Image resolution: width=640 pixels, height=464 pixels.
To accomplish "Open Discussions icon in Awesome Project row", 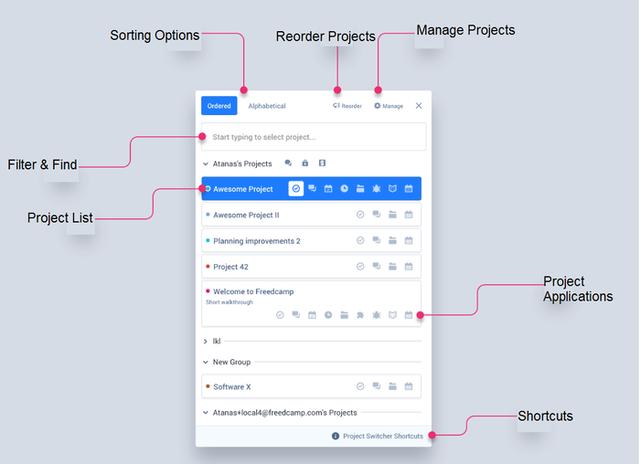I will point(312,188).
